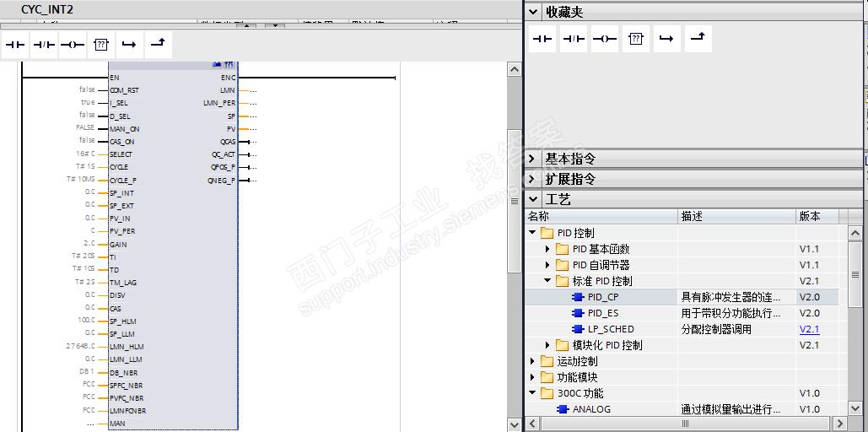Image resolution: width=868 pixels, height=432 pixels.
Task: Open branch from editor toolbar
Action: click(130, 45)
